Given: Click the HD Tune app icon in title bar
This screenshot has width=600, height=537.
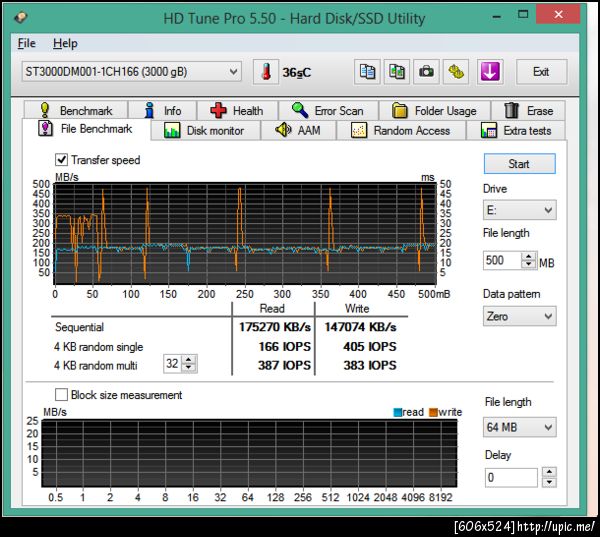Looking at the screenshot, I should (21, 17).
